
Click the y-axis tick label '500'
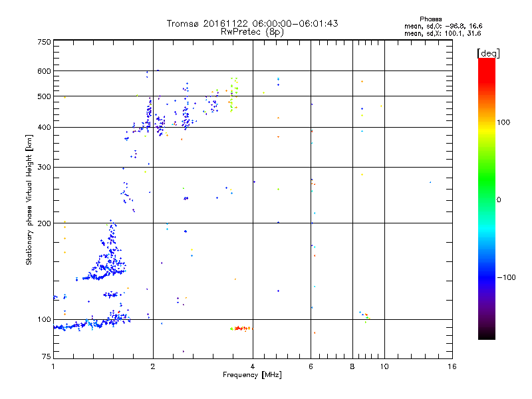point(44,96)
